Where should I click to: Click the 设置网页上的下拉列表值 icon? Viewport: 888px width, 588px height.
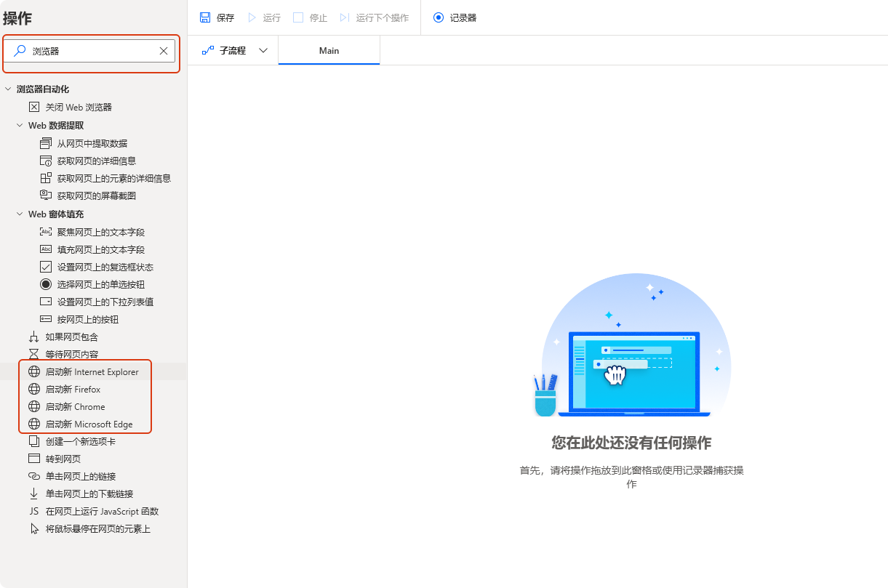[46, 302]
